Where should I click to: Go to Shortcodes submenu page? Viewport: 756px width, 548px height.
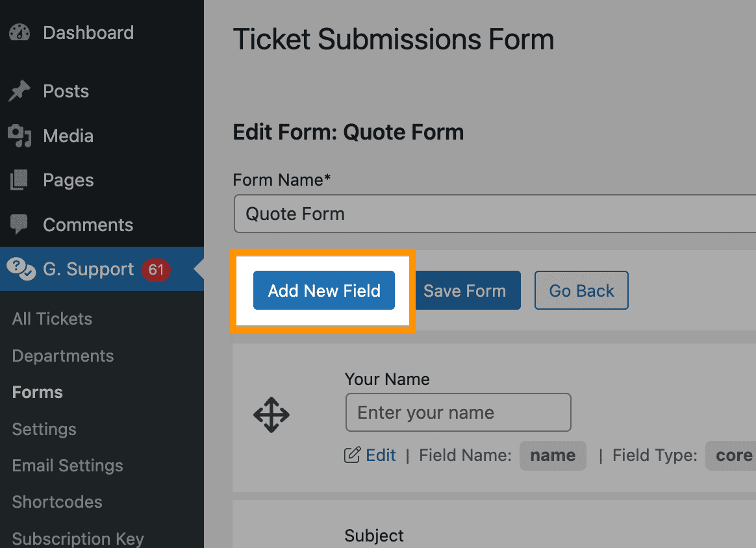click(57, 502)
